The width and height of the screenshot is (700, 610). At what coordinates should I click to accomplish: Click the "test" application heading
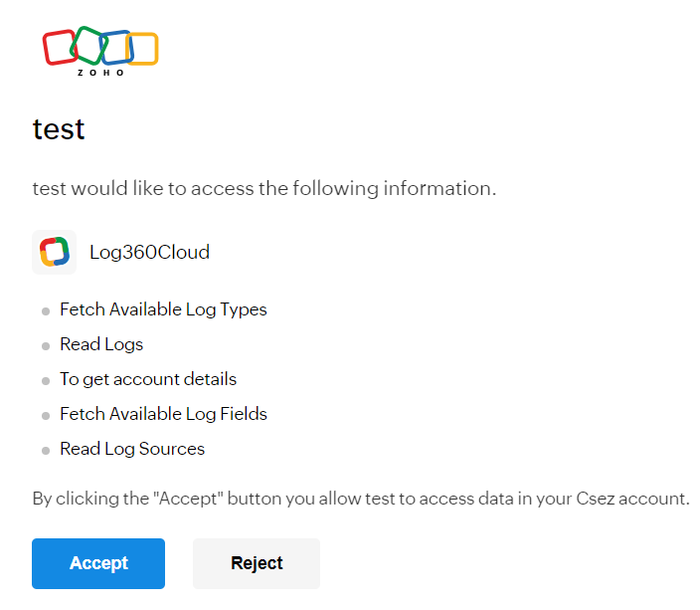(x=59, y=129)
